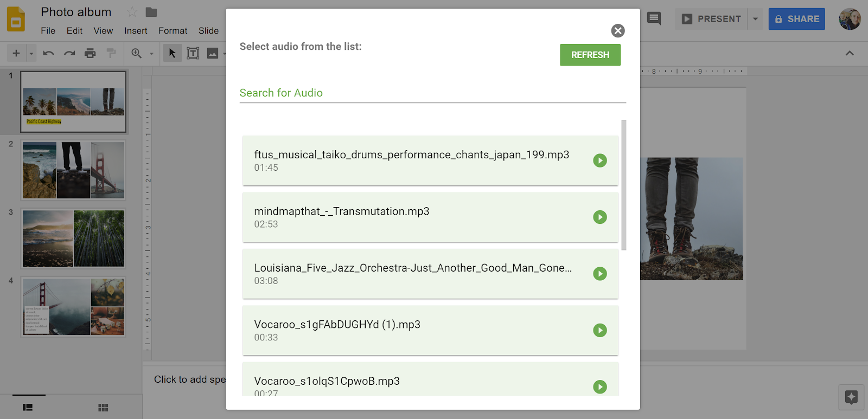The width and height of the screenshot is (868, 419).
Task: Play the taiko drums performance audio
Action: [599, 160]
